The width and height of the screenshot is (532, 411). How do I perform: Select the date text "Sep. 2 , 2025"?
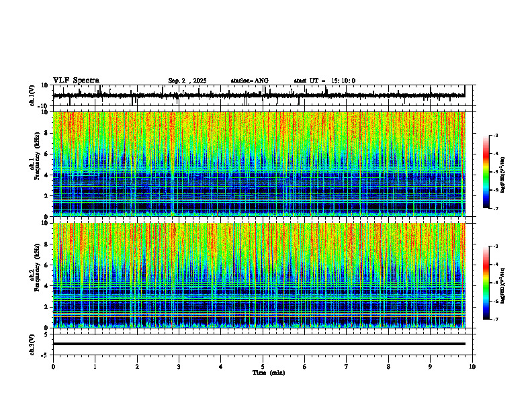(187, 81)
